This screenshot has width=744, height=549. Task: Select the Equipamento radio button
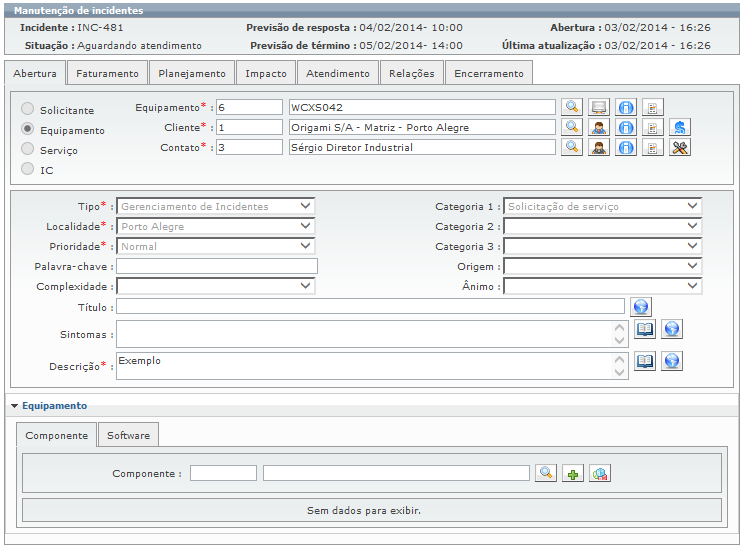click(x=28, y=129)
